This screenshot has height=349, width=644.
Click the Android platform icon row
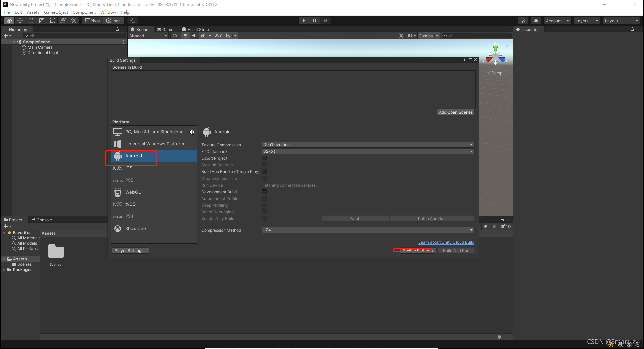tap(154, 156)
